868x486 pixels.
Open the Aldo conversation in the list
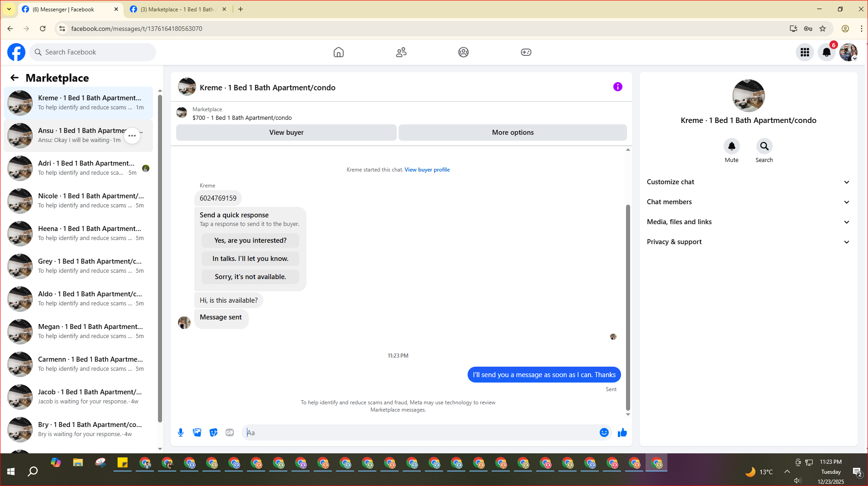(79, 299)
